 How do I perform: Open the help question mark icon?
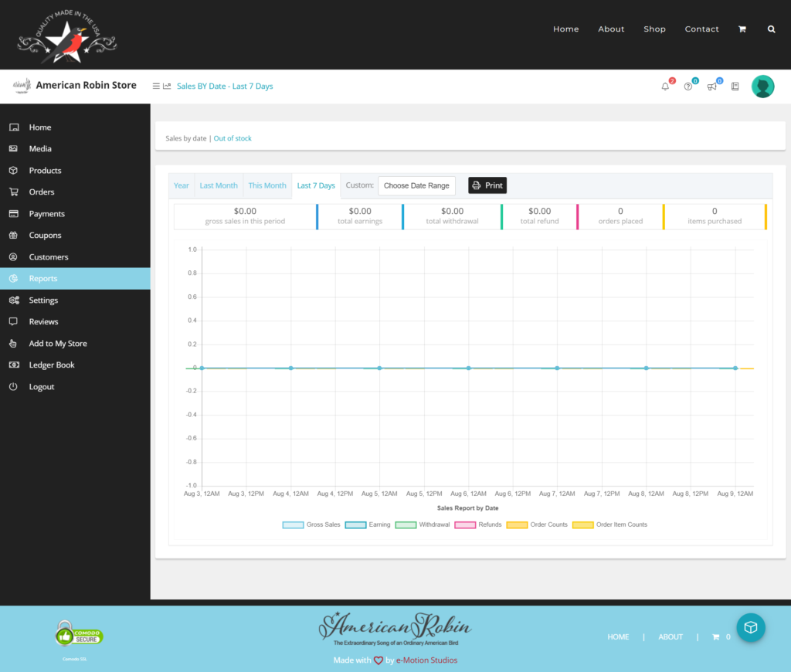tap(688, 87)
